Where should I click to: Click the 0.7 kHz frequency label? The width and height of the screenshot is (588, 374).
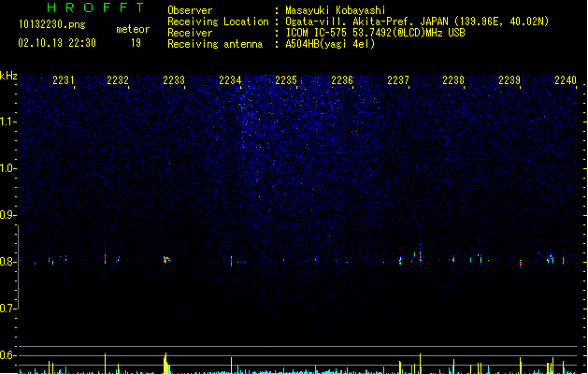click(7, 309)
